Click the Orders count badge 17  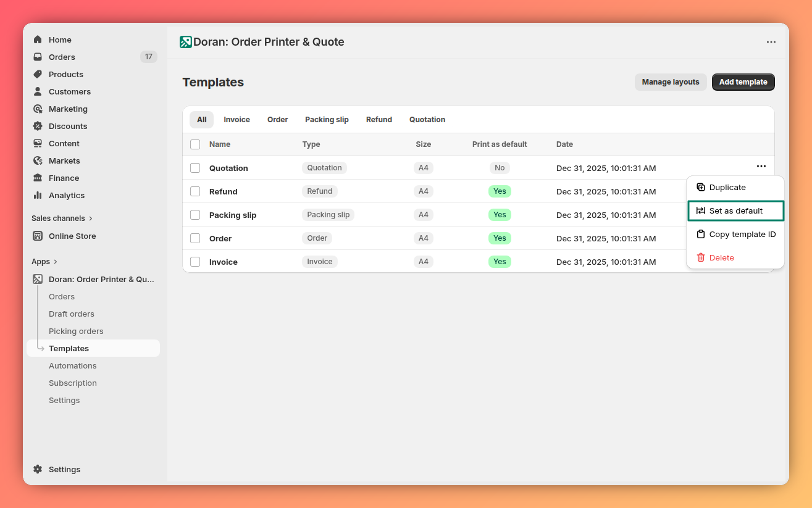coord(149,57)
